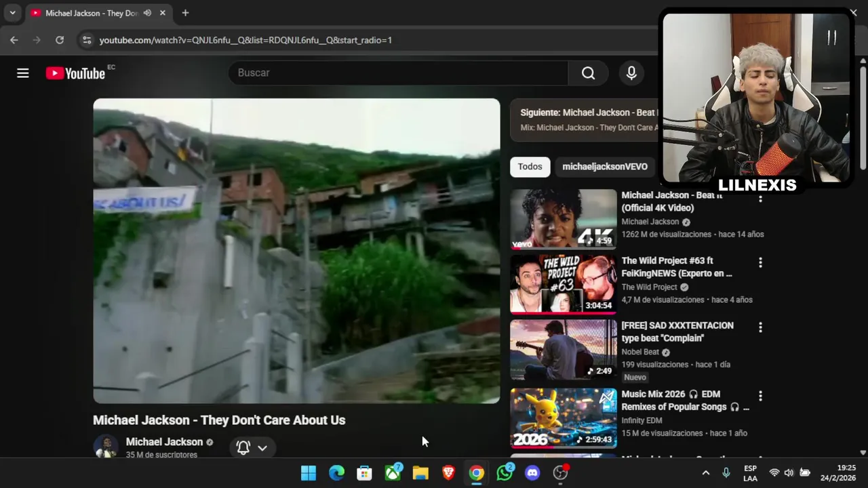This screenshot has width=868, height=488.
Task: Focus the Buscar search field
Action: (x=399, y=73)
